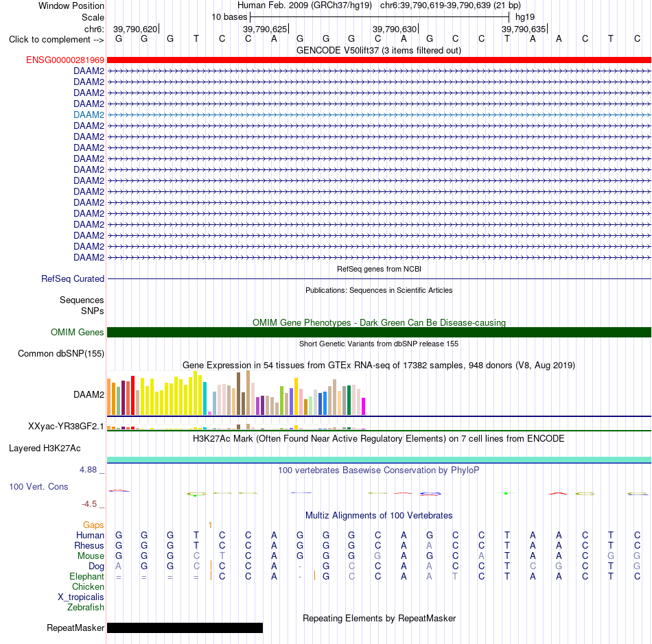
Task: Click the black RepeatMasker repeat element bar
Action: tap(185, 628)
